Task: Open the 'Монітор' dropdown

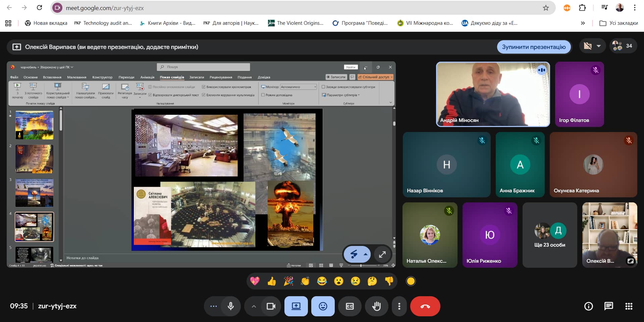Action: pos(298,87)
